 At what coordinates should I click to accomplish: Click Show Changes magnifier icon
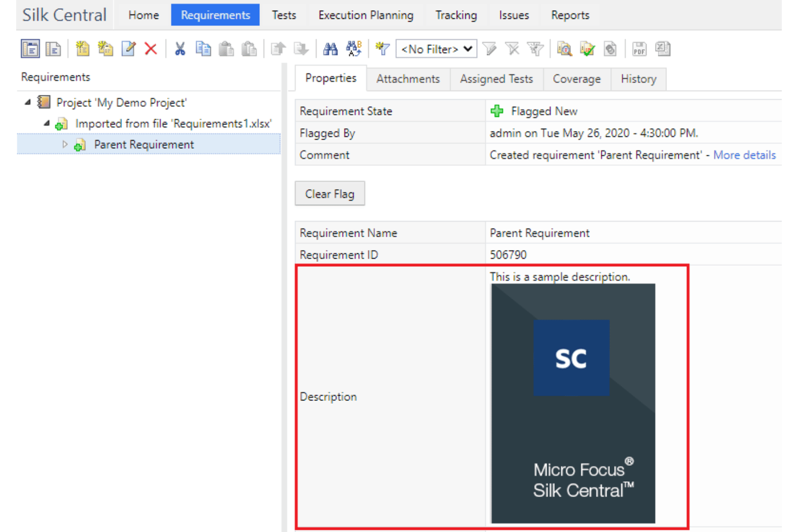pyautogui.click(x=564, y=49)
